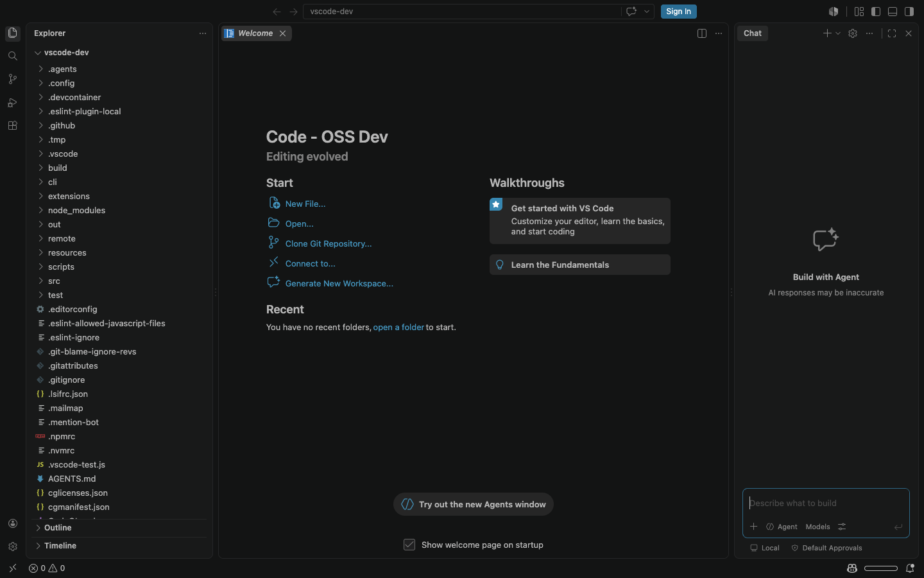Image resolution: width=924 pixels, height=578 pixels.
Task: Open chat settings gear icon
Action: point(853,33)
